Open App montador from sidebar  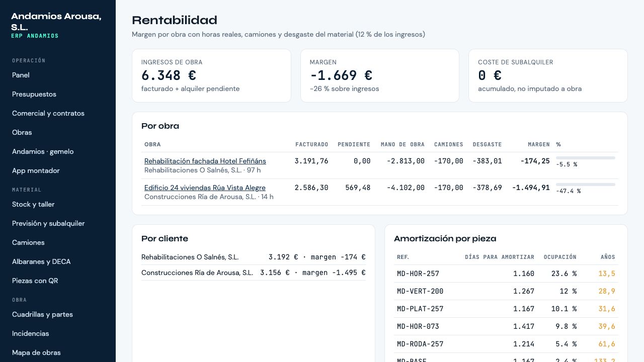click(x=36, y=170)
